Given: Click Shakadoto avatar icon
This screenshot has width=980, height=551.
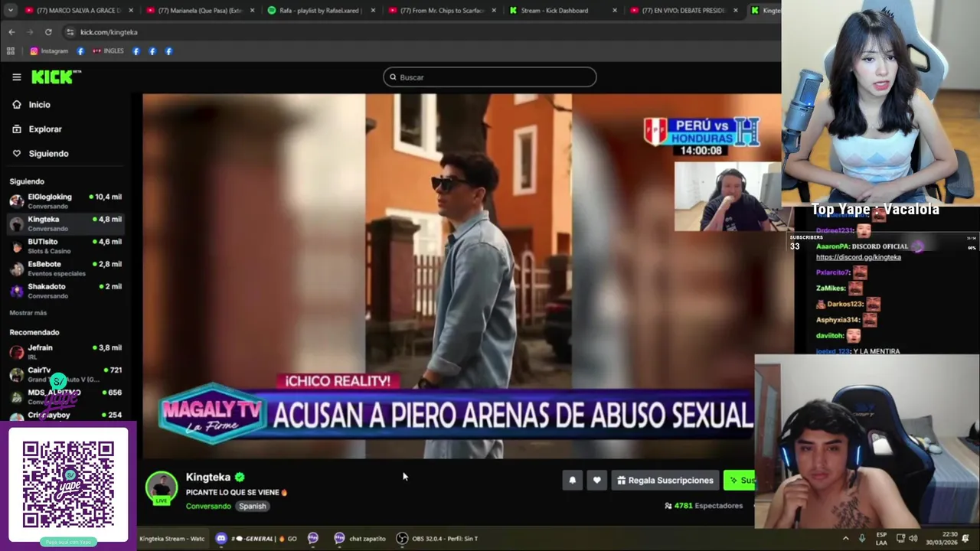Looking at the screenshot, I should coord(16,291).
